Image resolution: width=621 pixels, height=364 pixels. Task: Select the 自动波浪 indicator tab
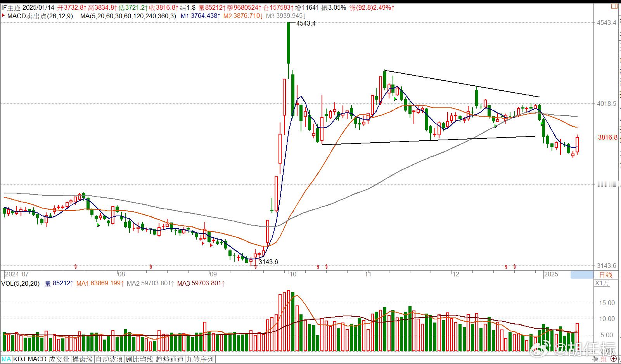109,359
